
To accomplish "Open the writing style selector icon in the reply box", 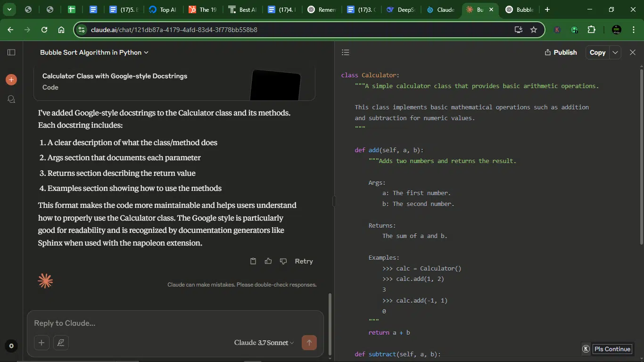I will click(61, 343).
